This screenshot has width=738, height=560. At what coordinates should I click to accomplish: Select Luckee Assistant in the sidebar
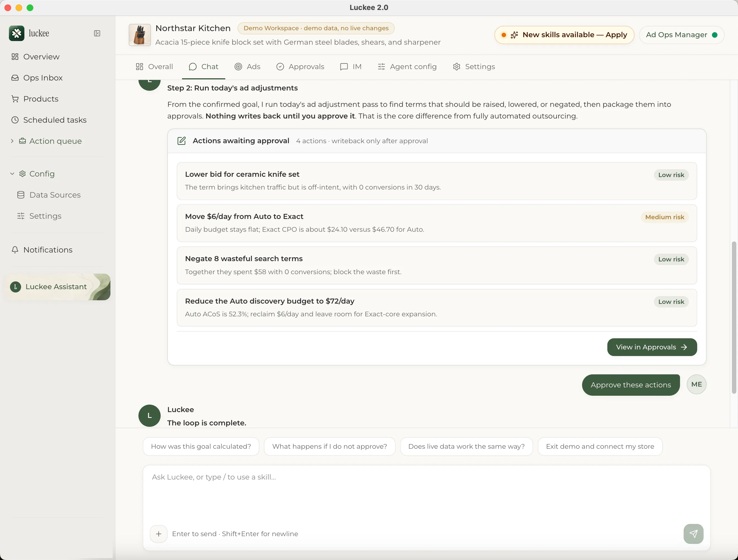(x=58, y=287)
